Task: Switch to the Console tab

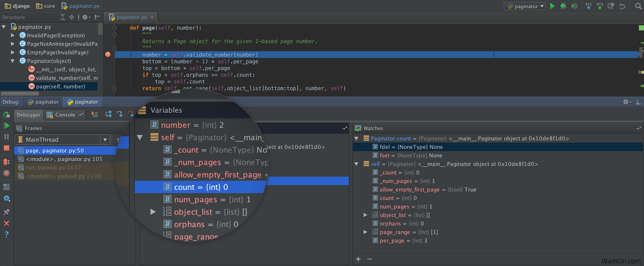Action: point(65,115)
